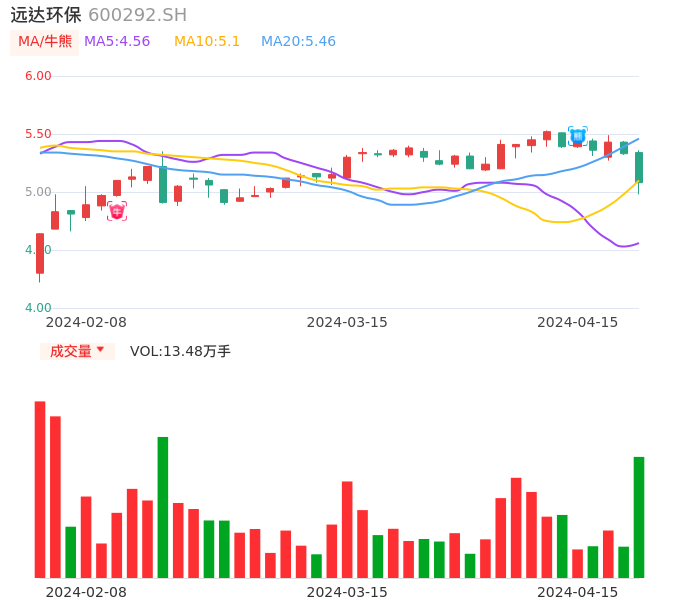The height and width of the screenshot is (606, 686).
Task: Click the stock name 远达环保
Action: click(46, 15)
